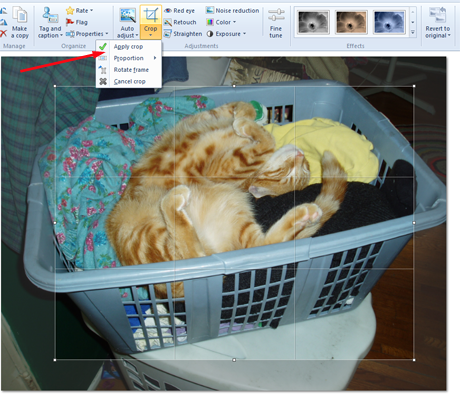
Task: Click the Cancel crop X icon
Action: pos(103,81)
